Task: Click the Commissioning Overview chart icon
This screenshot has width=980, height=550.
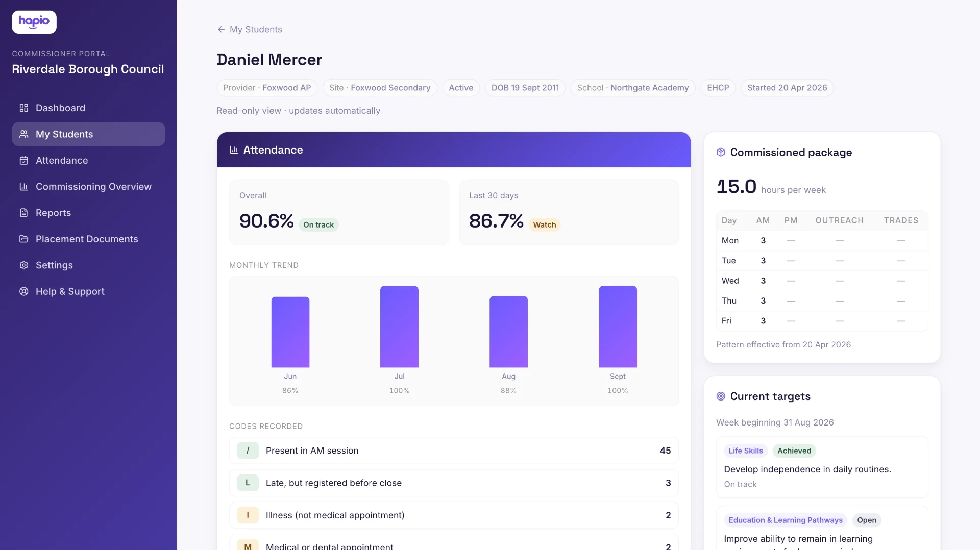Action: (x=23, y=187)
